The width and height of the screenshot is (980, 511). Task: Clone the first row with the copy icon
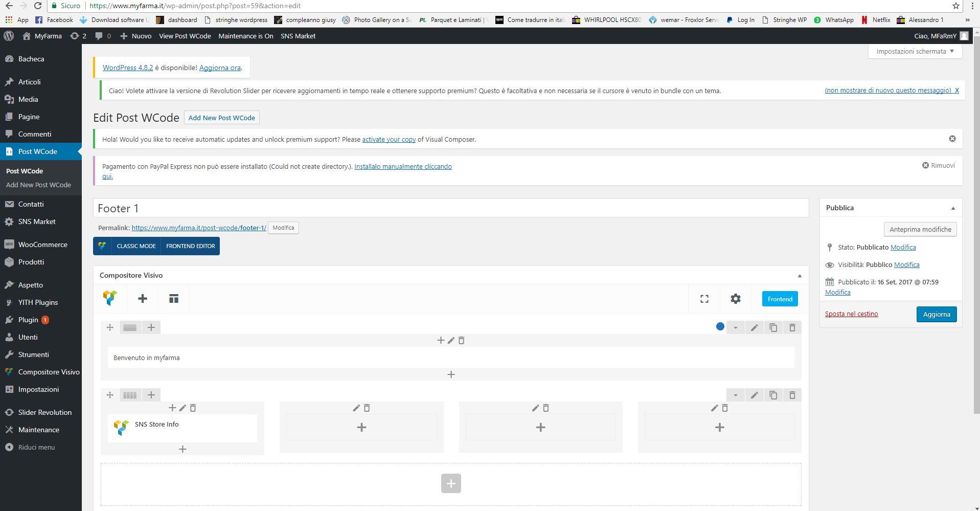pos(773,327)
